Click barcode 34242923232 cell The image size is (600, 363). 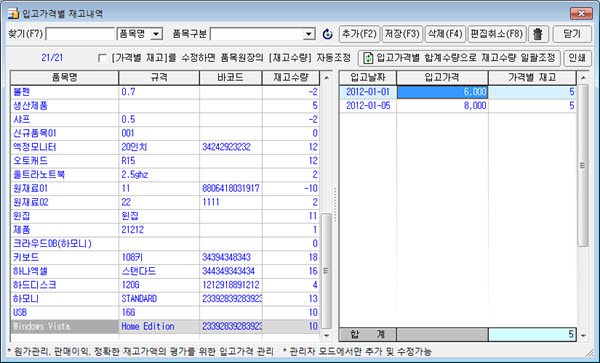[231, 147]
